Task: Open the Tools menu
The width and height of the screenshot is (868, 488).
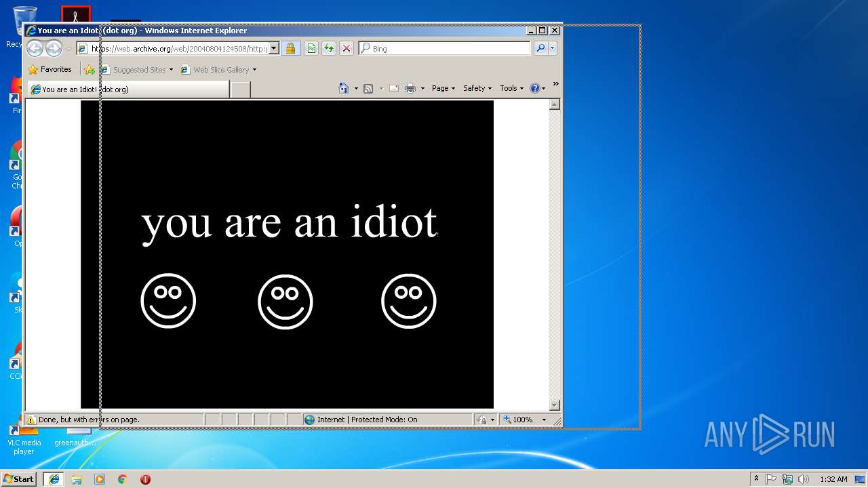Action: tap(512, 88)
